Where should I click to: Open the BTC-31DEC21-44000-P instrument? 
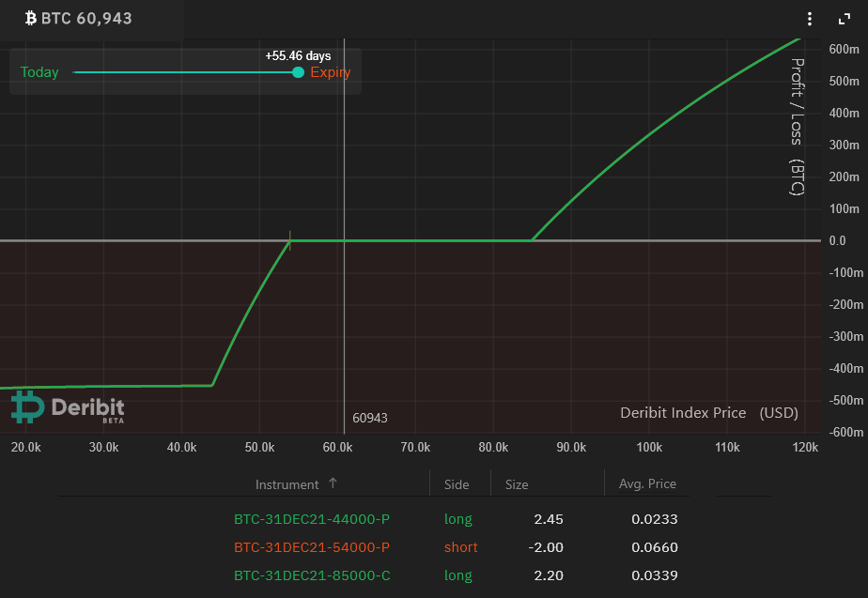point(312,519)
